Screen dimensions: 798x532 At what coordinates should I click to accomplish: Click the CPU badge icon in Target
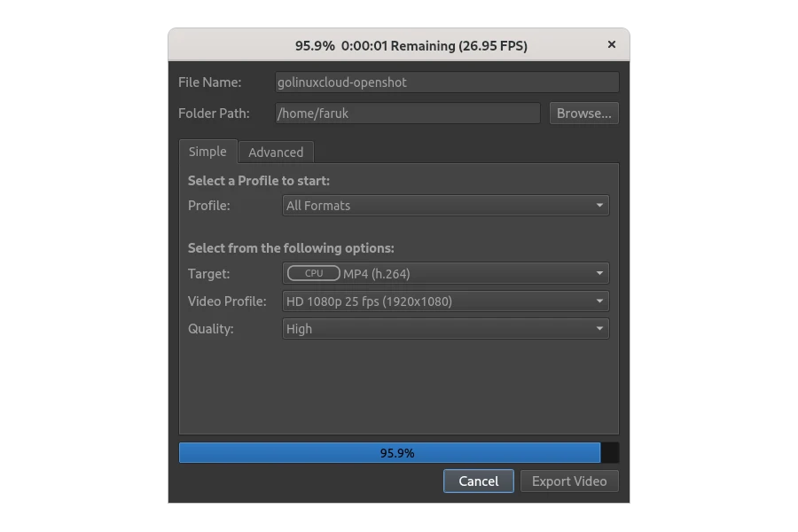coord(314,274)
